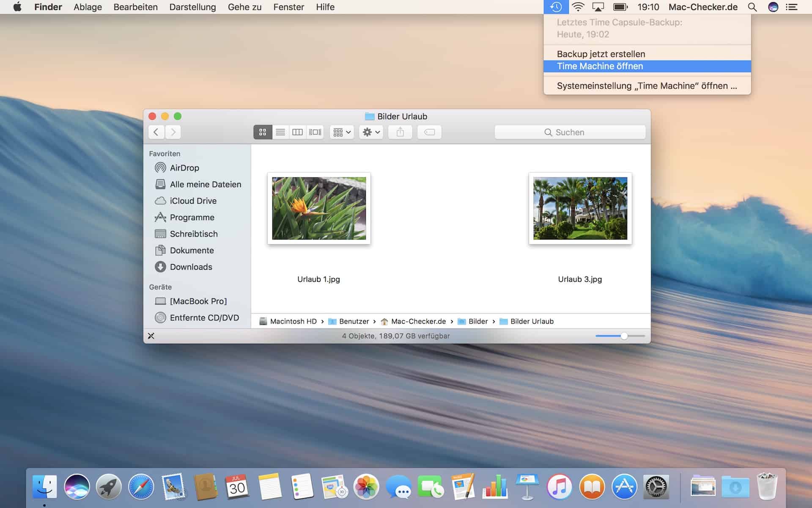Open AirDrop in the sidebar

(x=184, y=168)
